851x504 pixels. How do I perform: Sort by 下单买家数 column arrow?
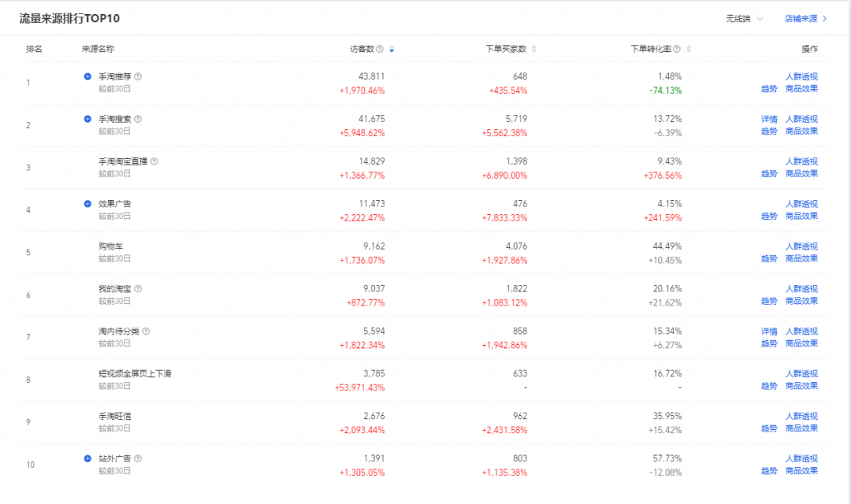(534, 49)
